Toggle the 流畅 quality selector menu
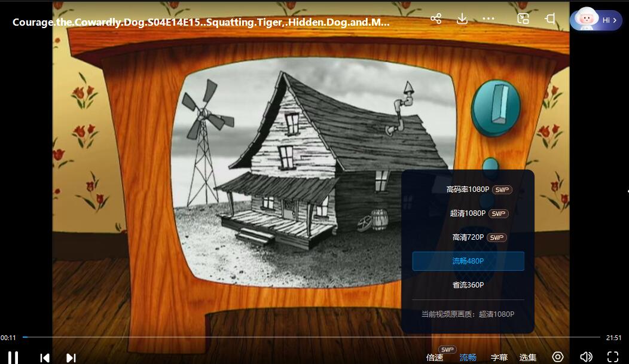Viewport: 629px width, 364px height. point(468,357)
